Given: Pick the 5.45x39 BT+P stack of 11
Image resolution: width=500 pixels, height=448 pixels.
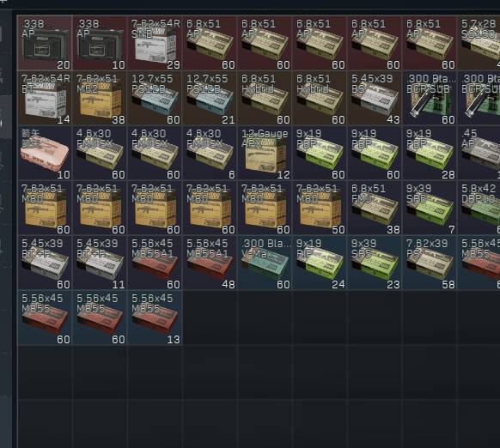Looking at the screenshot, I should pyautogui.click(x=101, y=263).
